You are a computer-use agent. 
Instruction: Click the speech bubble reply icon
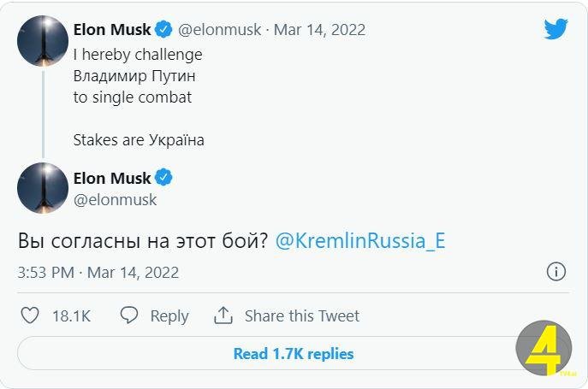[129, 315]
